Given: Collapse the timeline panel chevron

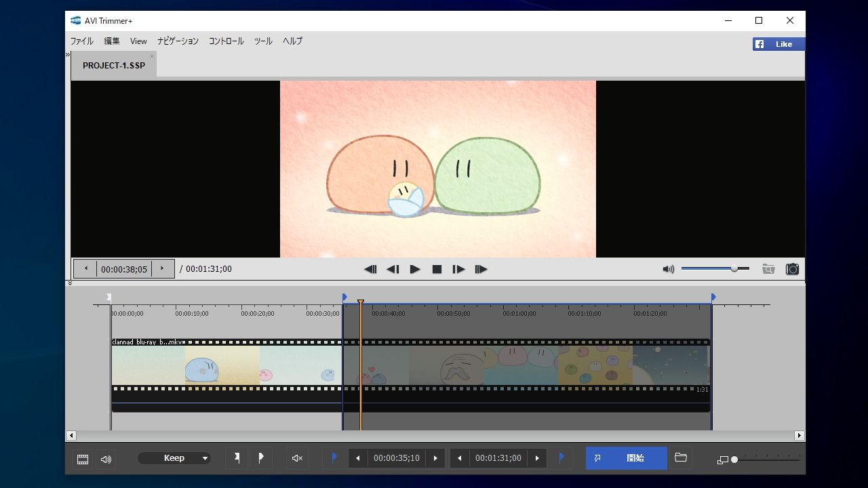Looking at the screenshot, I should click(70, 283).
